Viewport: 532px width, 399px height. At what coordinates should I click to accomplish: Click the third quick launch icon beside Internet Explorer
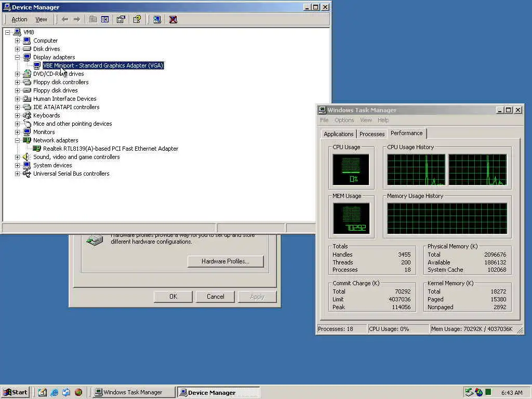(66, 392)
